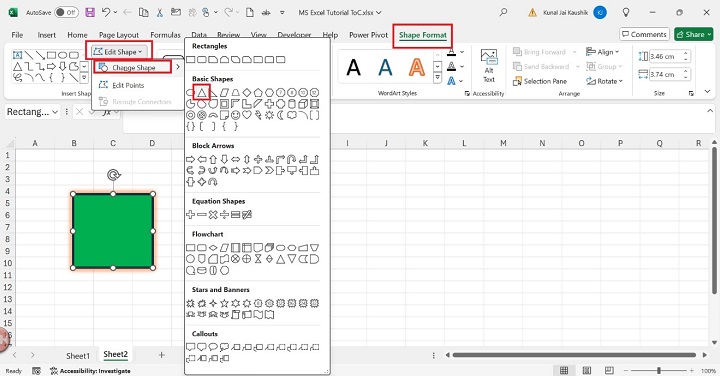Image resolution: width=720 pixels, height=376 pixels.
Task: Choose the Cube basic shape
Action: click(303, 104)
